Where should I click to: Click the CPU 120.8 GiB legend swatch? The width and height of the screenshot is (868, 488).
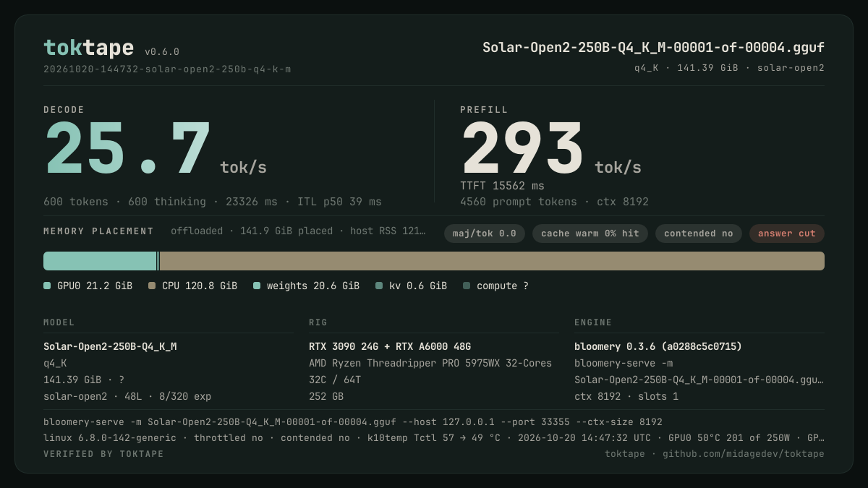tap(152, 286)
